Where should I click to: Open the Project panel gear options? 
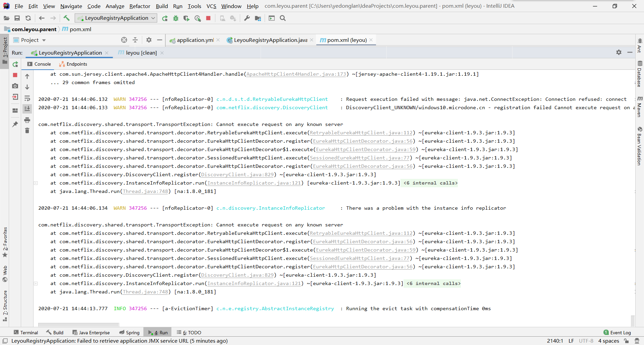149,40
